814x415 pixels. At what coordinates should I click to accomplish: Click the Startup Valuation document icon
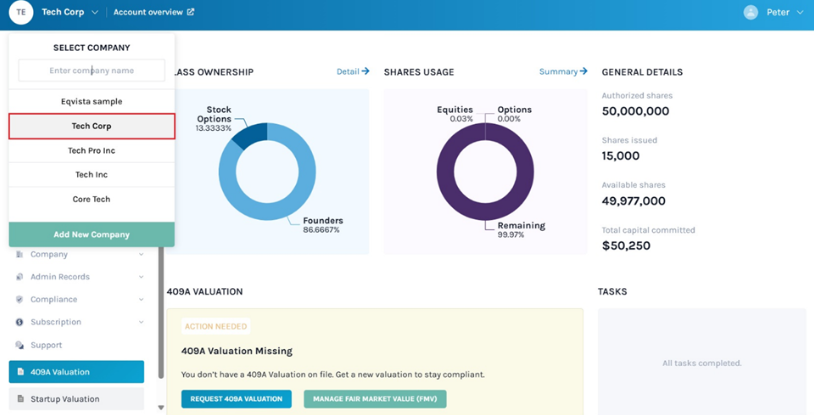[21, 399]
